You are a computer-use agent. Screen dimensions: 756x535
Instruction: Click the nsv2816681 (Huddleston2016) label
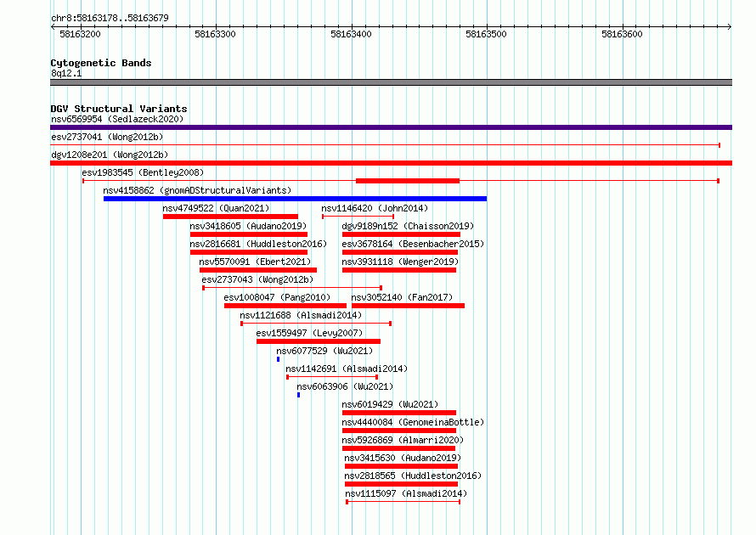[x=258, y=244]
